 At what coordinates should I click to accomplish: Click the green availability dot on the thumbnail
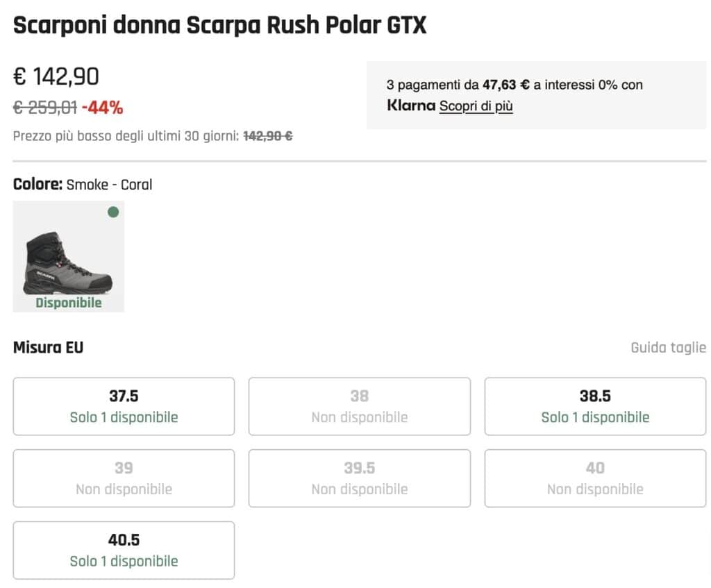point(113,212)
